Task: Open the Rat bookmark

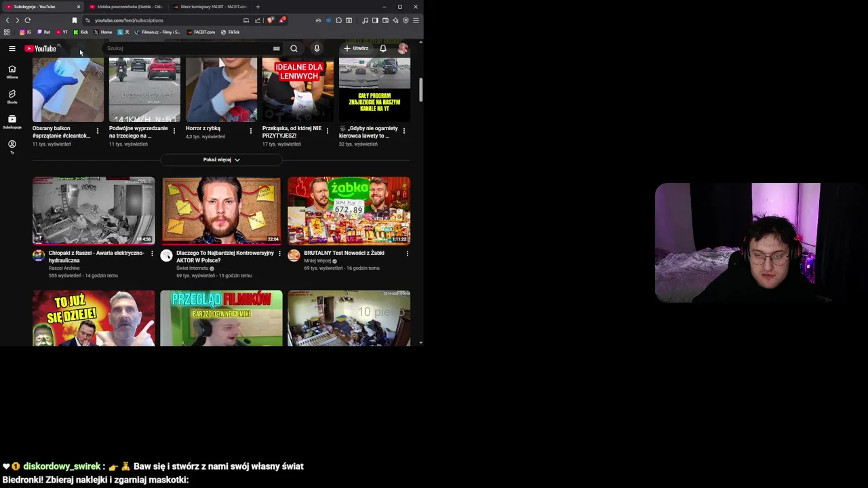Action: coord(43,32)
